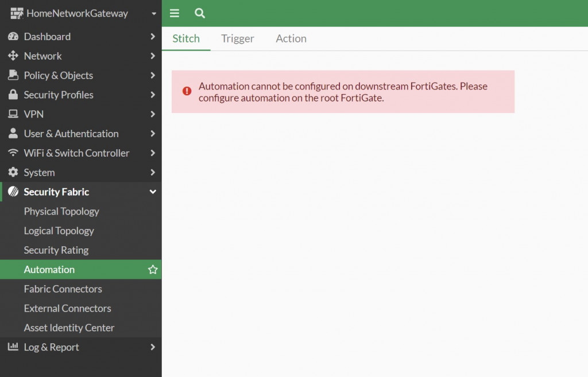
Task: Expand the User & Authentication chevron
Action: 153,133
